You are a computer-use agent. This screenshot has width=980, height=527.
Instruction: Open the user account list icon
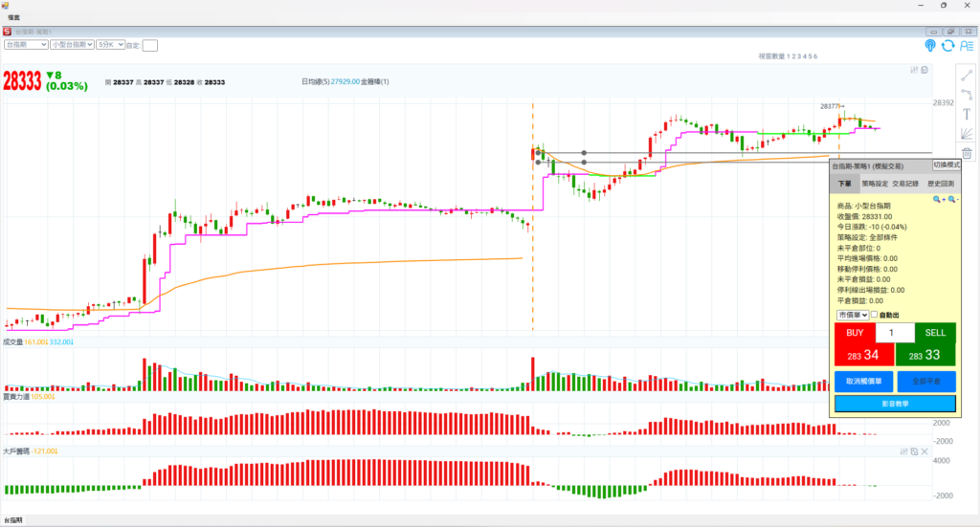point(967,45)
